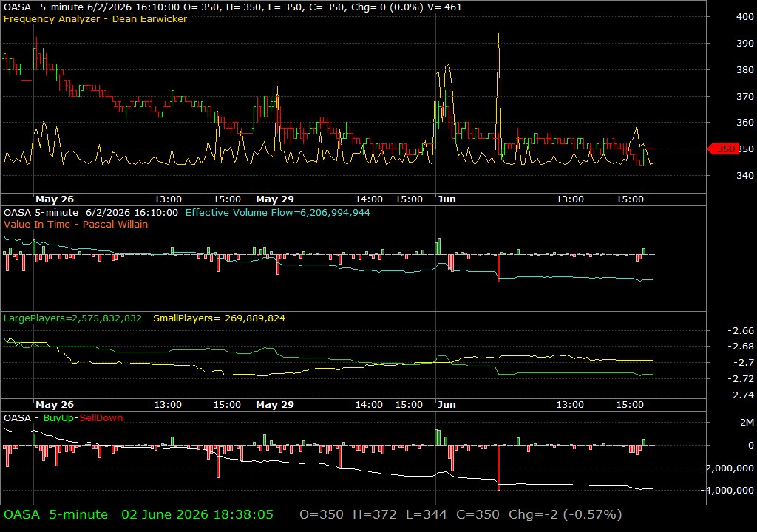This screenshot has height=532, width=757.
Task: Select the -4,000,000 axis label
Action: (x=727, y=490)
